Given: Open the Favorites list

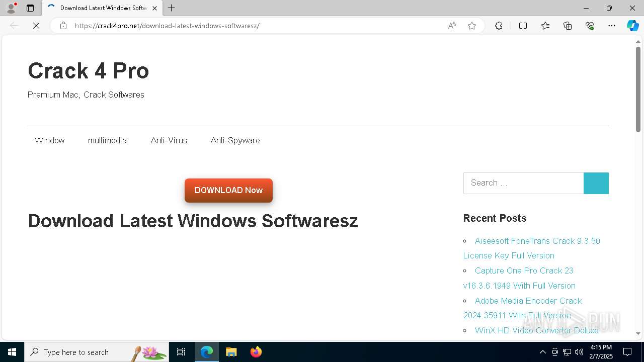Looking at the screenshot, I should point(545,26).
